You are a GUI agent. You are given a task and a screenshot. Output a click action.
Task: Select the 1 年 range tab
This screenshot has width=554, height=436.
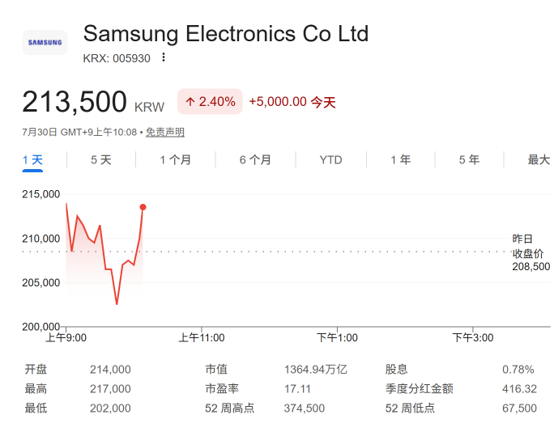(401, 160)
